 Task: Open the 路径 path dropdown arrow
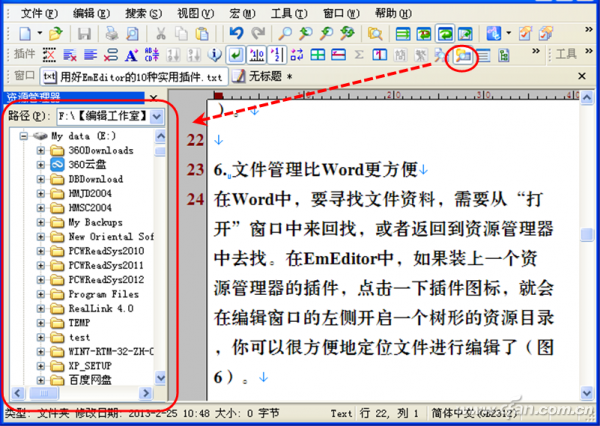157,116
